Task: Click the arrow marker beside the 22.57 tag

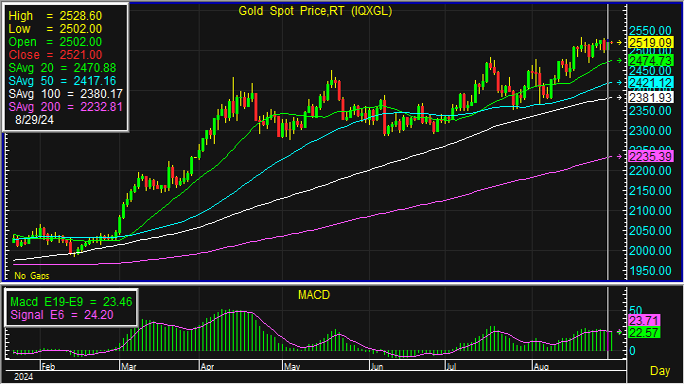Action: (619, 333)
